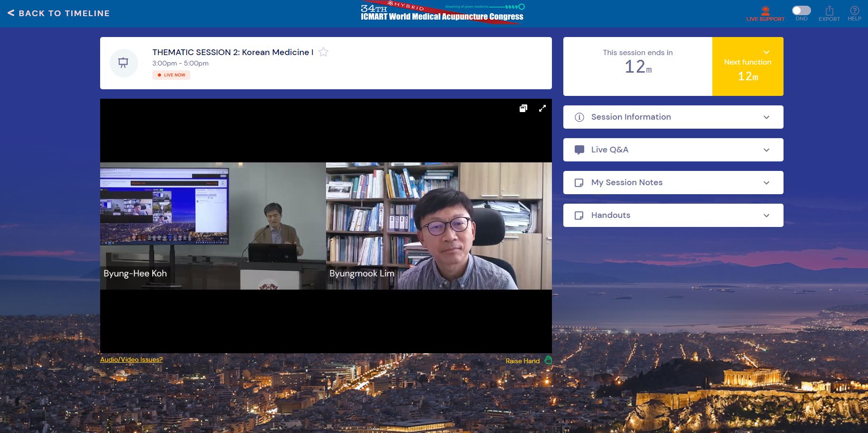Viewport: 868px width, 433px height.
Task: Go back to timeline
Action: tap(59, 13)
